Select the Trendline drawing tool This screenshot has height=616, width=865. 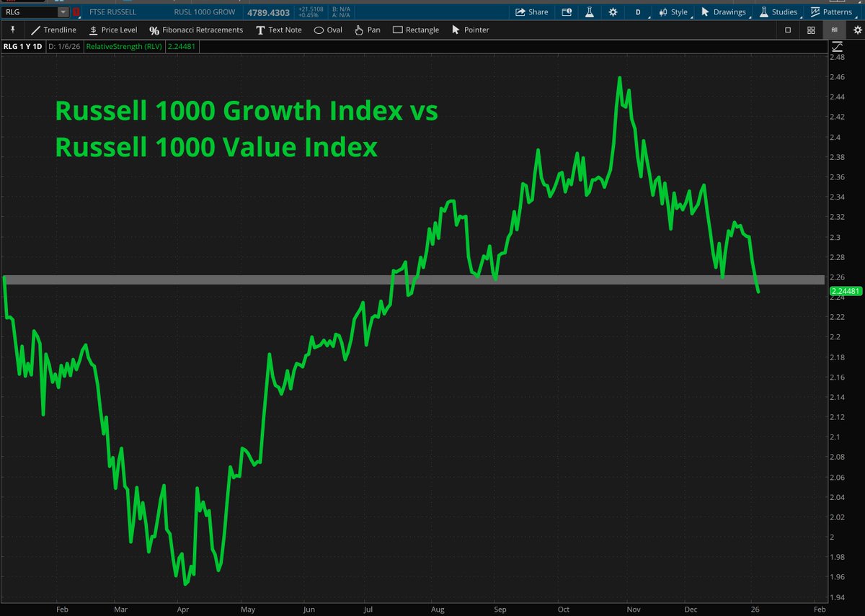click(54, 30)
